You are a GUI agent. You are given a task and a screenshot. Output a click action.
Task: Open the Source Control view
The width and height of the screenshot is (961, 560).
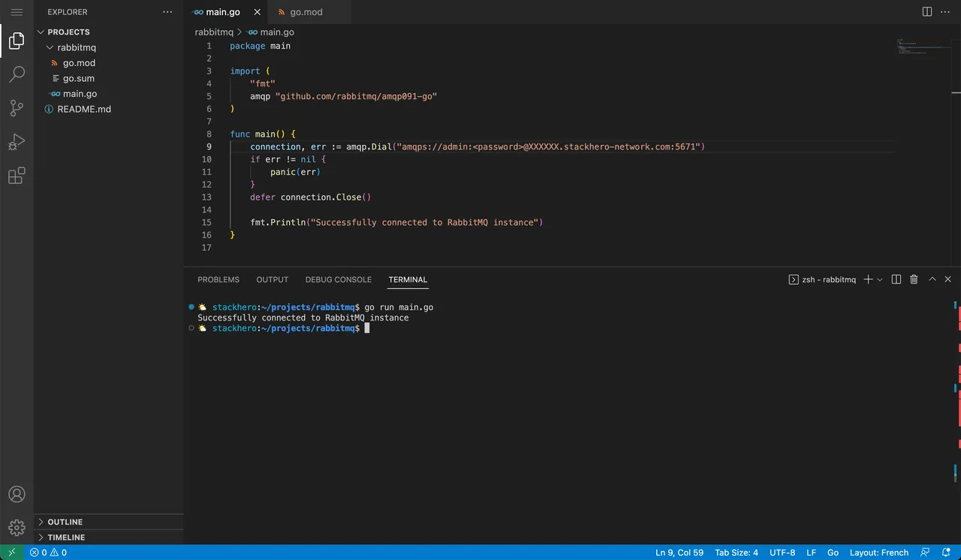[17, 108]
